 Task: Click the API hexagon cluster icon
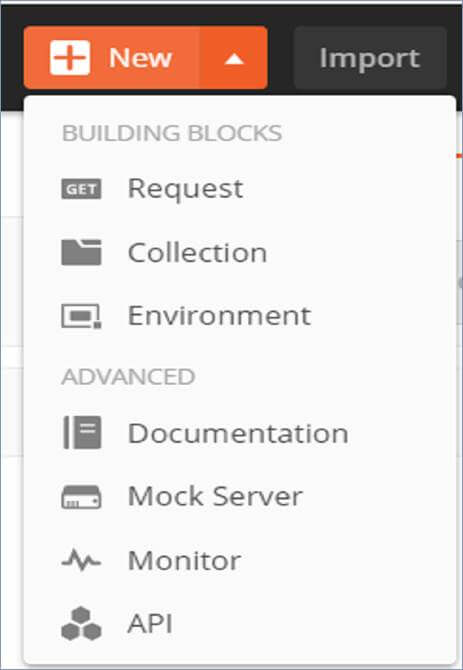(x=81, y=624)
